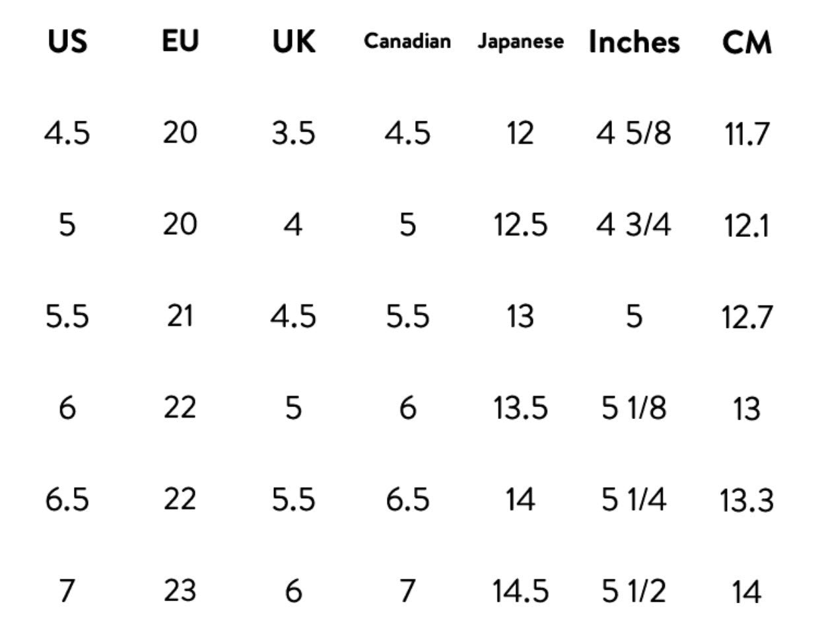Select the EU size 23 cell

[180, 590]
